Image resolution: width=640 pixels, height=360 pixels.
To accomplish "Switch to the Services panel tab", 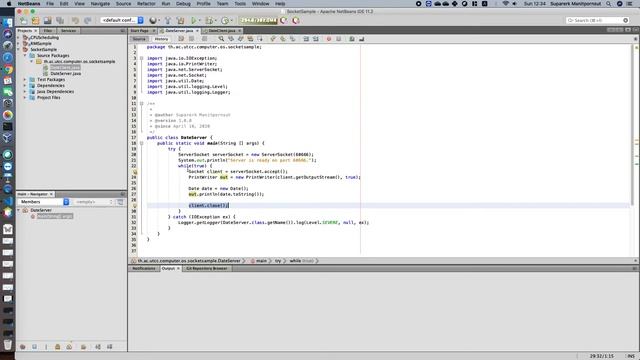I will tap(68, 31).
